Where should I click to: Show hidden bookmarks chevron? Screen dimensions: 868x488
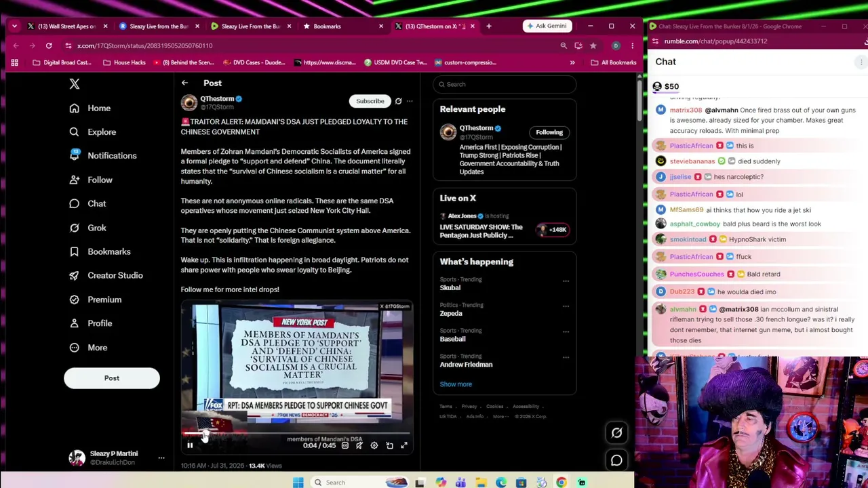click(572, 62)
